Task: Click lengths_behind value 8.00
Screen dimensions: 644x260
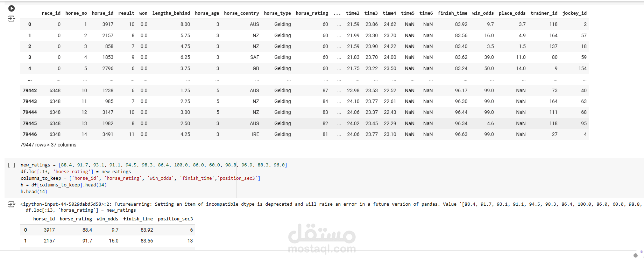Action: (x=185, y=25)
